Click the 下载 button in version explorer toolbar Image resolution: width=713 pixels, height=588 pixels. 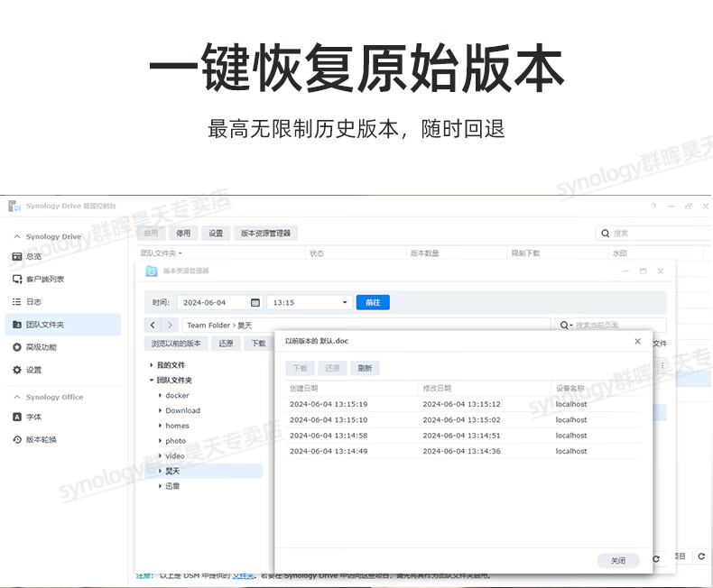coord(258,344)
